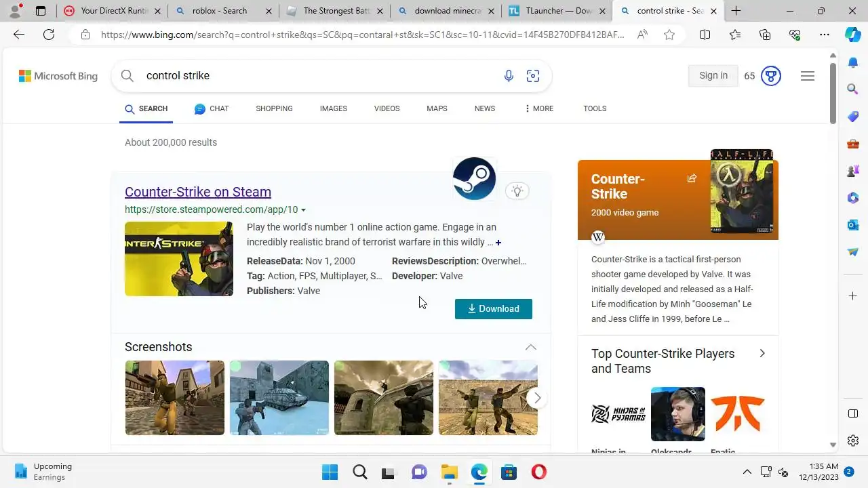Open browser essentials heart icon
Screen dimensions: 868x488
[795, 35]
